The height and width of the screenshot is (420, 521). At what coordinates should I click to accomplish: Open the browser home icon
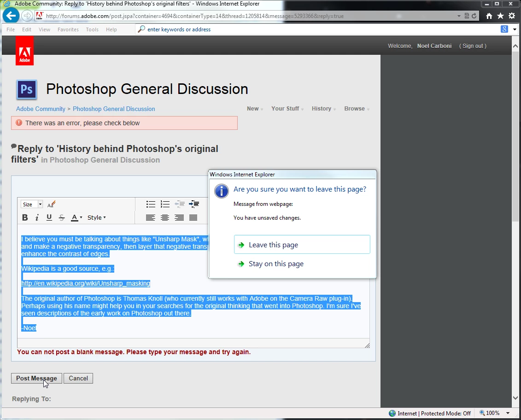[x=489, y=16]
